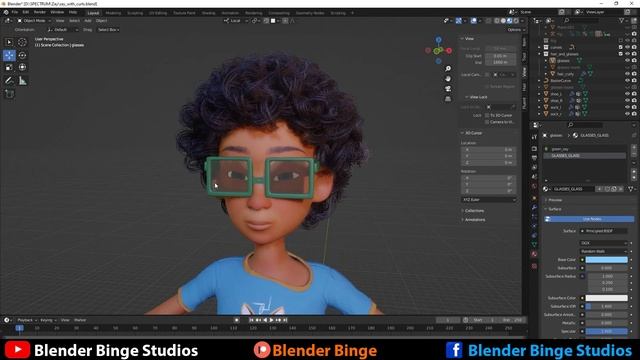Select the Add Cube tool
The height and width of the screenshot is (360, 640).
9,94
